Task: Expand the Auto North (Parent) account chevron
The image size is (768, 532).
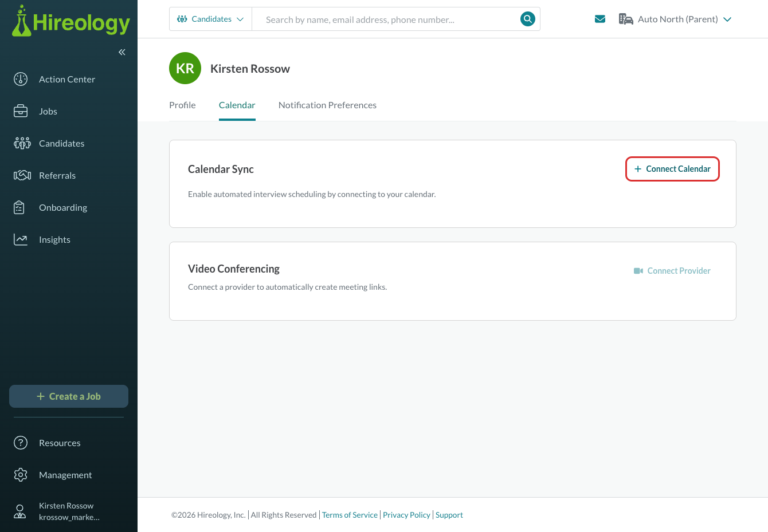Action: (727, 19)
